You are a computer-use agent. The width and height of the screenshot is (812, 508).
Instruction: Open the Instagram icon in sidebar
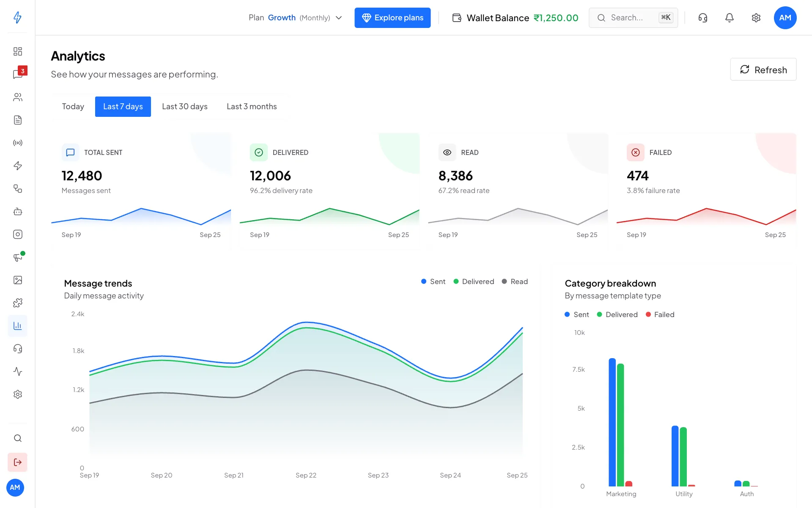(x=17, y=234)
